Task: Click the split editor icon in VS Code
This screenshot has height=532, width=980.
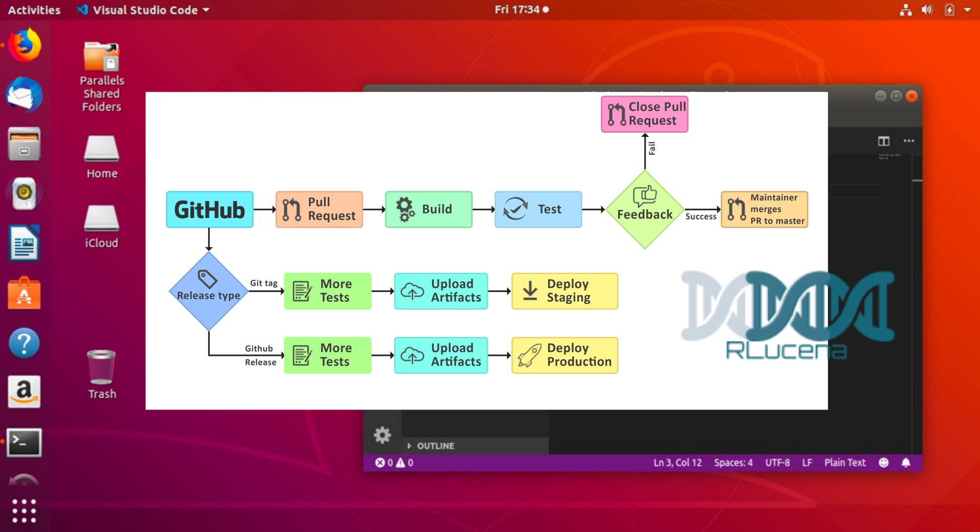Action: pos(884,141)
